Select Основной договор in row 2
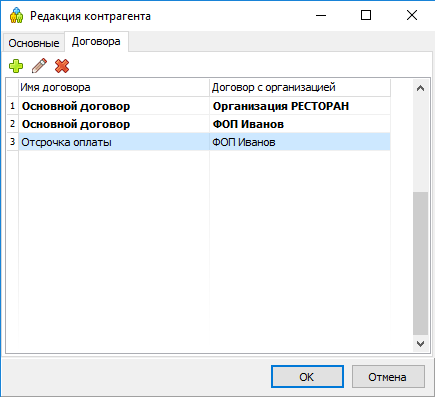435x397 pixels. [114, 124]
